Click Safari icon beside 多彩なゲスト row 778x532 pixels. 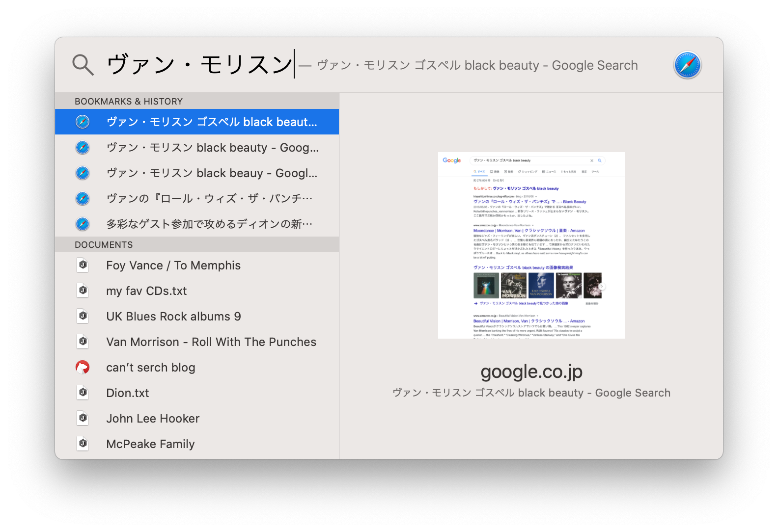(x=83, y=224)
